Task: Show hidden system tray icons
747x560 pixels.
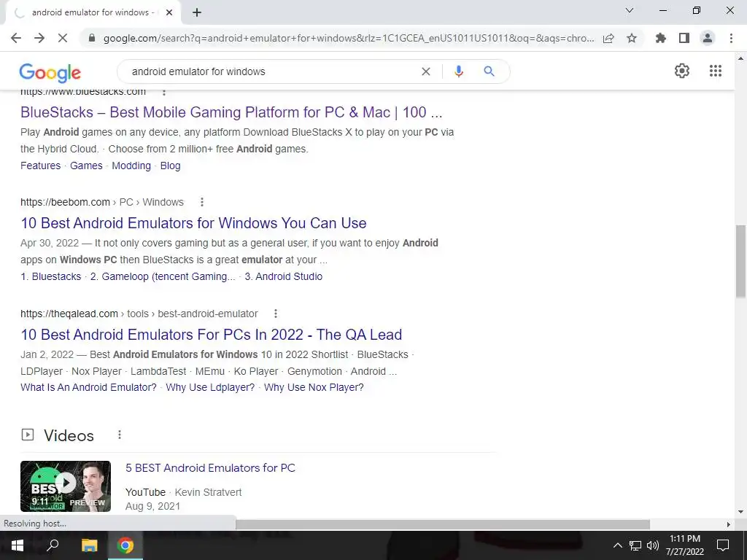Action: pyautogui.click(x=617, y=545)
